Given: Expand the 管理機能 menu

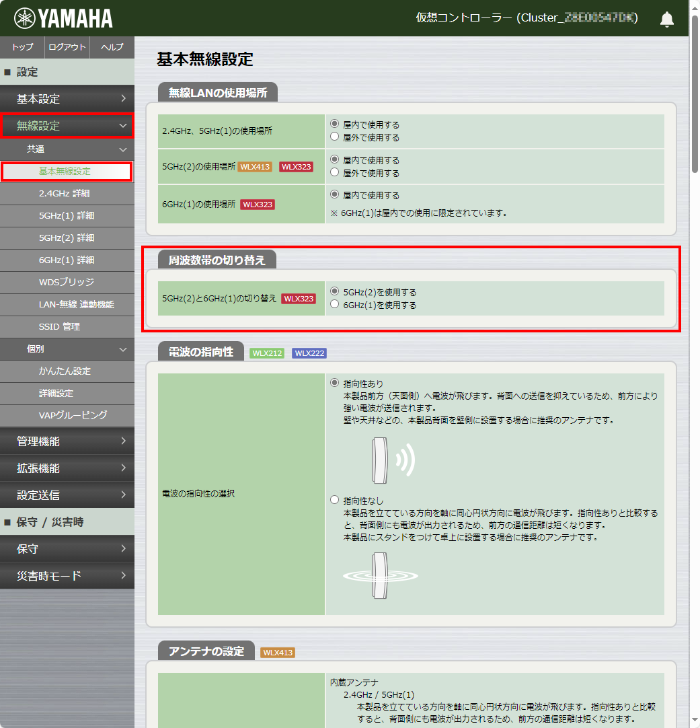Looking at the screenshot, I should (67, 441).
